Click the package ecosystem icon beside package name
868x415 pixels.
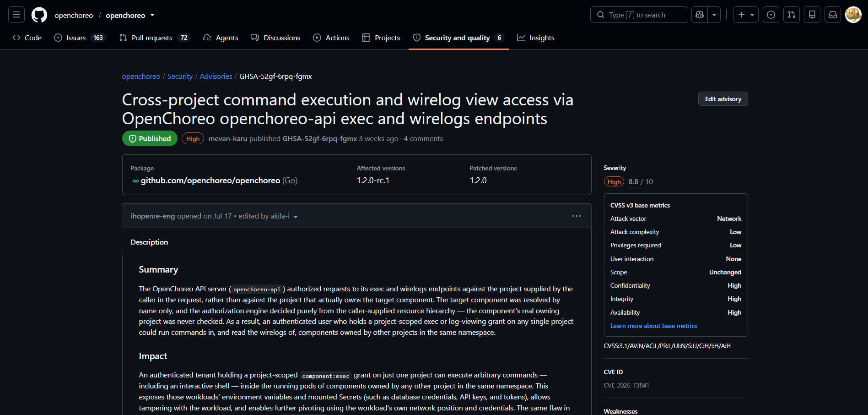click(136, 181)
